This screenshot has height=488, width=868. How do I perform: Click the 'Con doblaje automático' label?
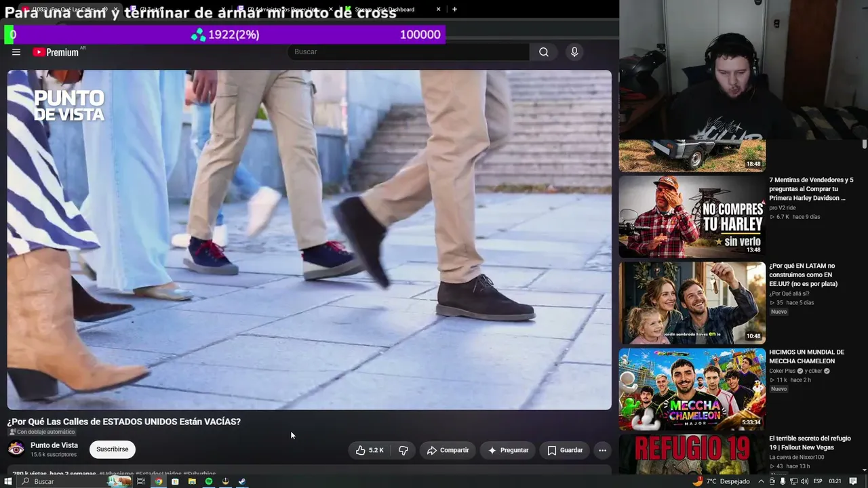coord(42,432)
